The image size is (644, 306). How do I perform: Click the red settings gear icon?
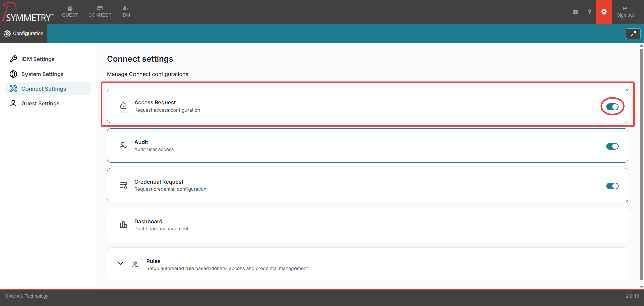pyautogui.click(x=604, y=12)
